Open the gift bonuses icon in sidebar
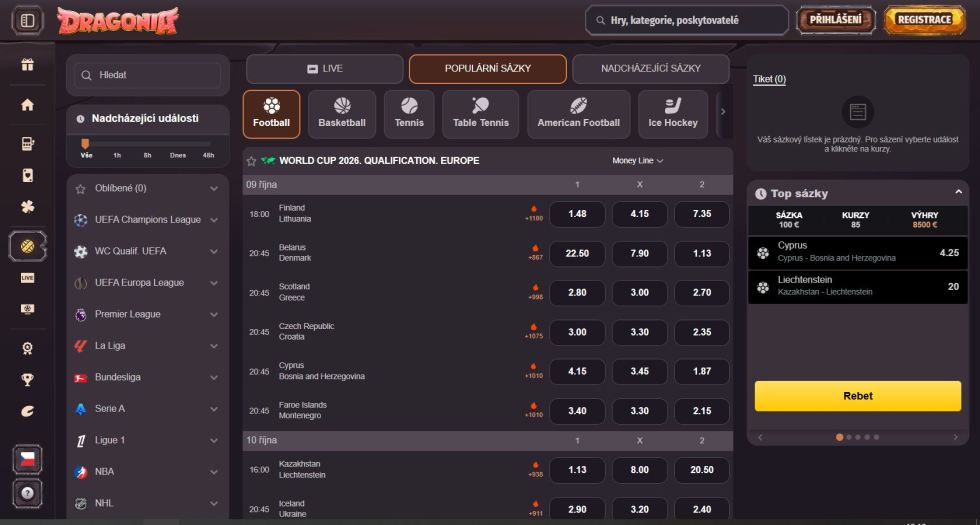Image resolution: width=980 pixels, height=525 pixels. click(x=28, y=65)
